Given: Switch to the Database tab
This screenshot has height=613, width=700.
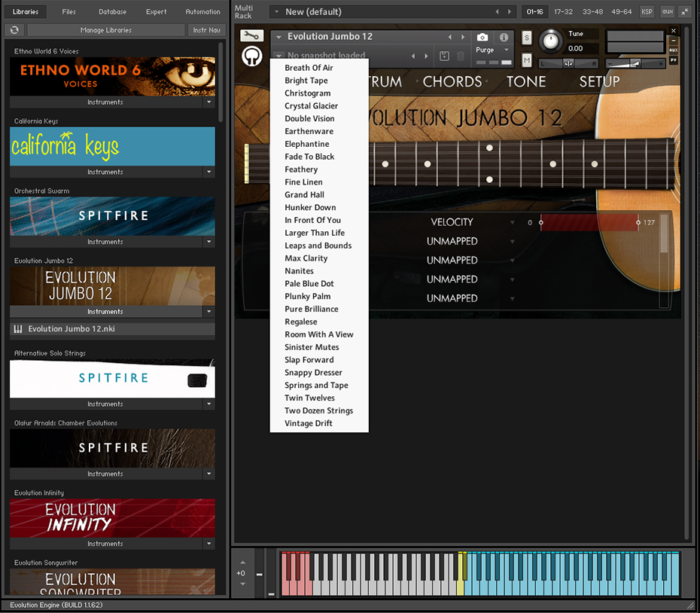Looking at the screenshot, I should click(x=112, y=11).
